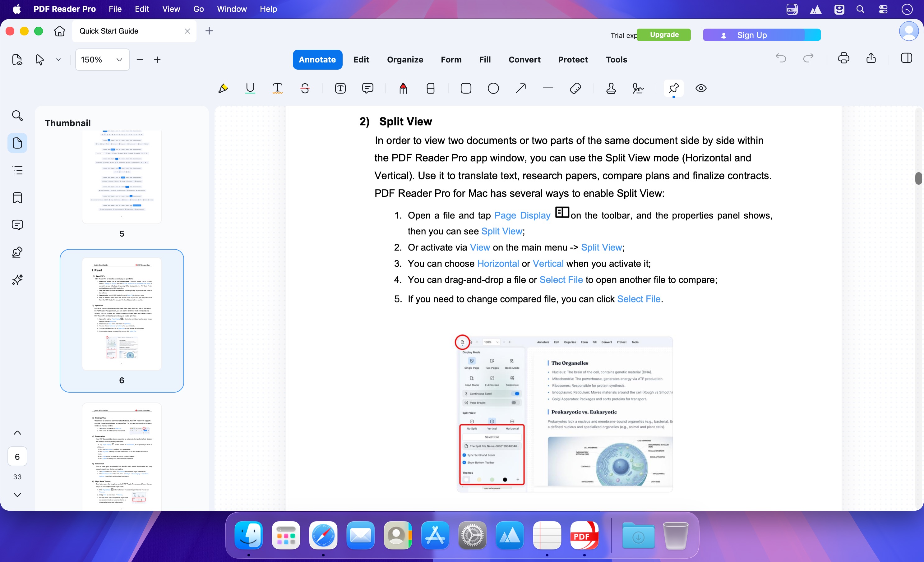Image resolution: width=924 pixels, height=562 pixels.
Task: Toggle annotation visibility with the eye icon
Action: tap(701, 89)
